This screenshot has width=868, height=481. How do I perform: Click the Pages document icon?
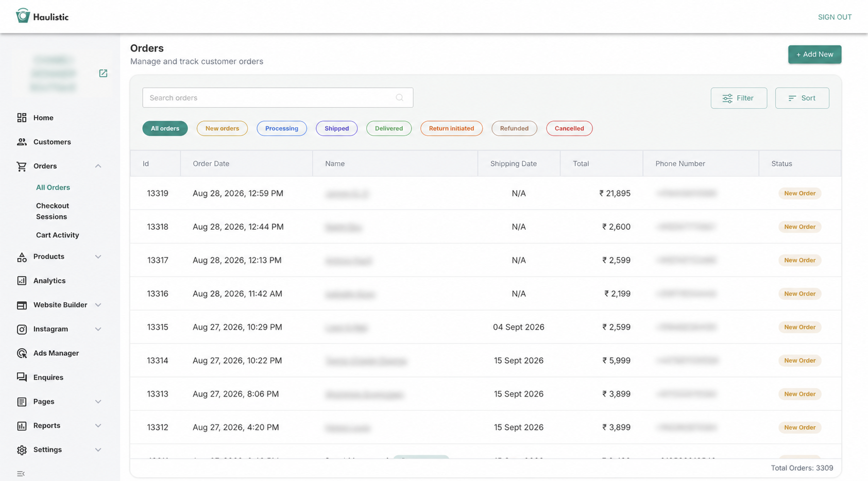(x=22, y=402)
